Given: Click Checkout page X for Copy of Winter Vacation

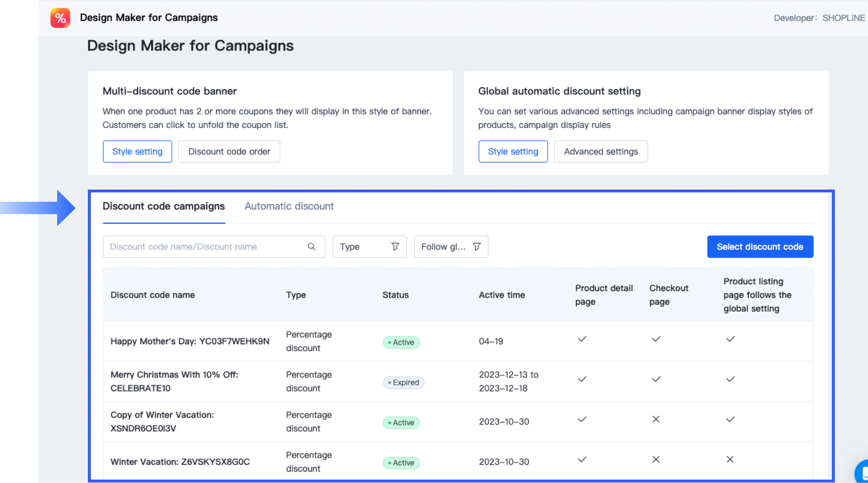Looking at the screenshot, I should point(656,420).
